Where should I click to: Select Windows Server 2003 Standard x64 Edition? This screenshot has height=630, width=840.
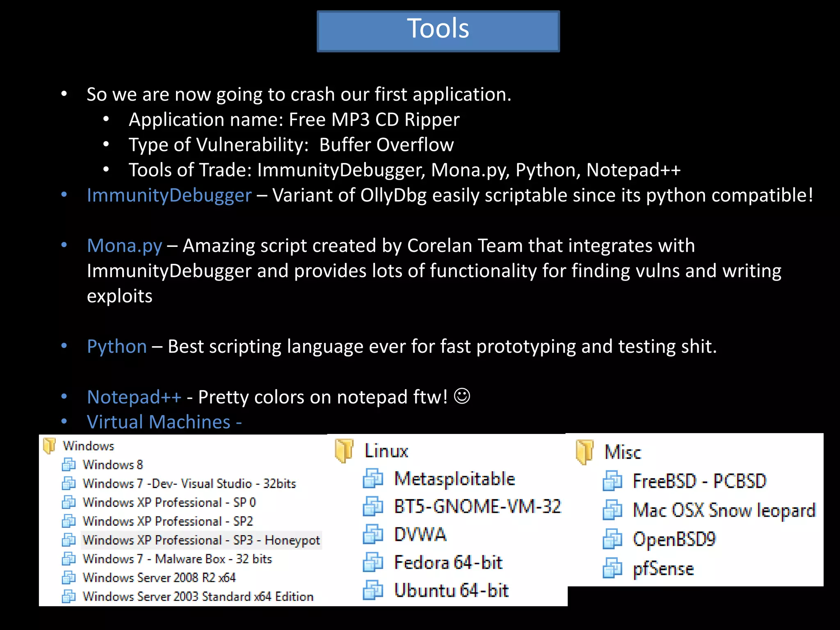tap(198, 596)
